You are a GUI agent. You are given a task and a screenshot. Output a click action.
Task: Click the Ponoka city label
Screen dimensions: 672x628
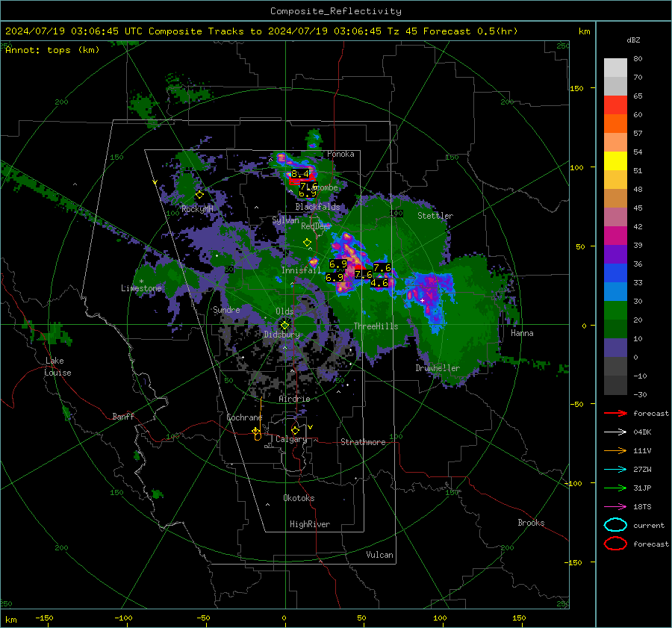pos(340,154)
